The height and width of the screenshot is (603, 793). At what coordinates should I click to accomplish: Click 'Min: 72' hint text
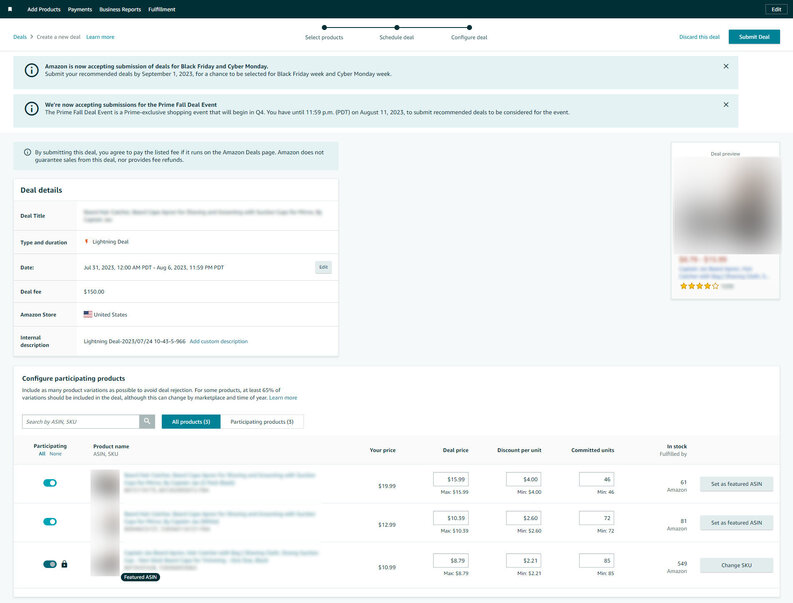[605, 531]
